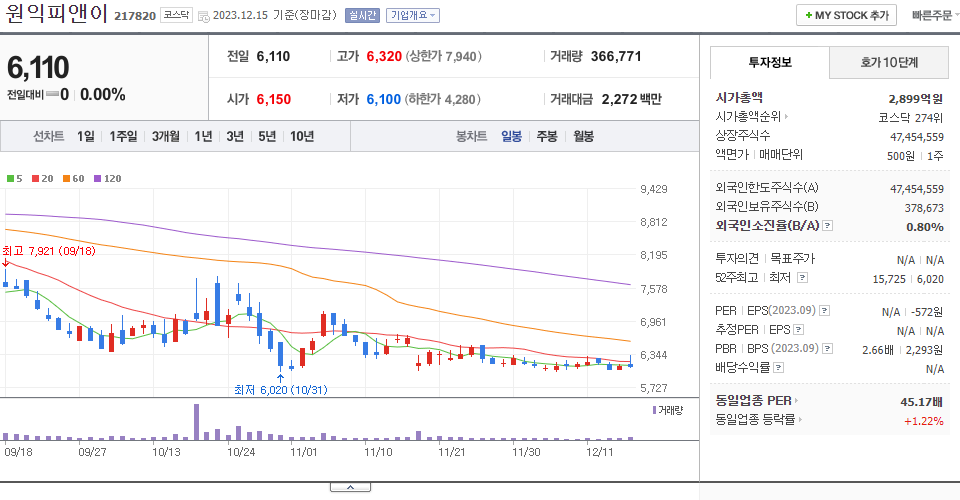Image resolution: width=960 pixels, height=500 pixels.
Task: Click the arrow beside 동일업종 PER
Action: coord(796,401)
